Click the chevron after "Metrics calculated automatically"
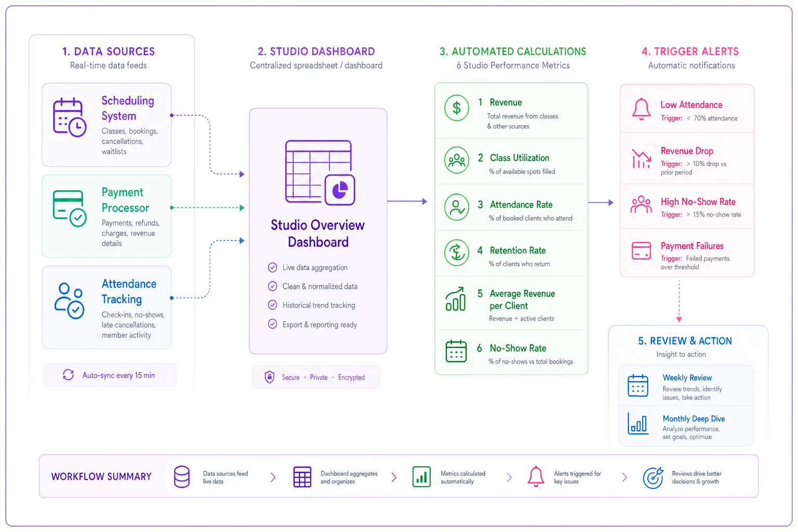 [509, 477]
